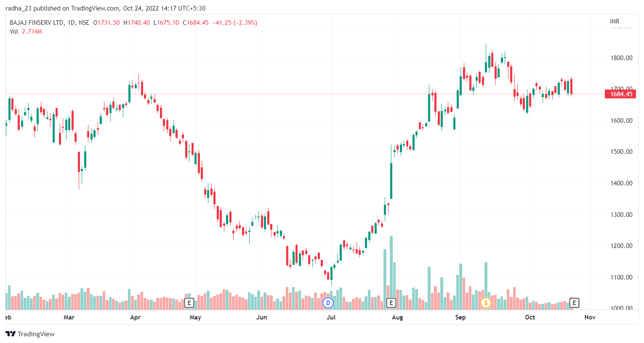This screenshot has width=644, height=343.
Task: Click the May label on time axis
Action: point(195,317)
